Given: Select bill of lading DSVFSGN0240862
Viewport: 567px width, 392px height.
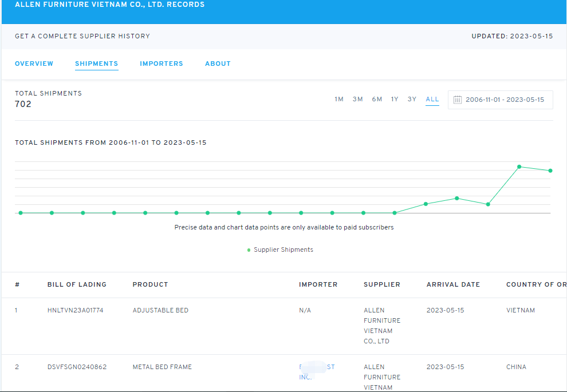Looking at the screenshot, I should click(x=77, y=367).
